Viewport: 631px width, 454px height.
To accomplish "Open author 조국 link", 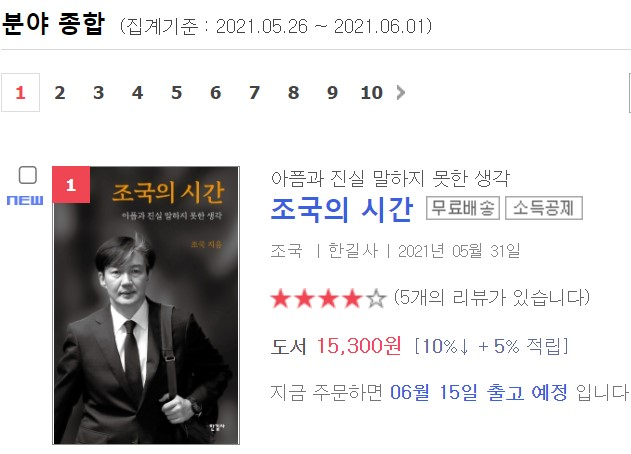I will point(287,251).
